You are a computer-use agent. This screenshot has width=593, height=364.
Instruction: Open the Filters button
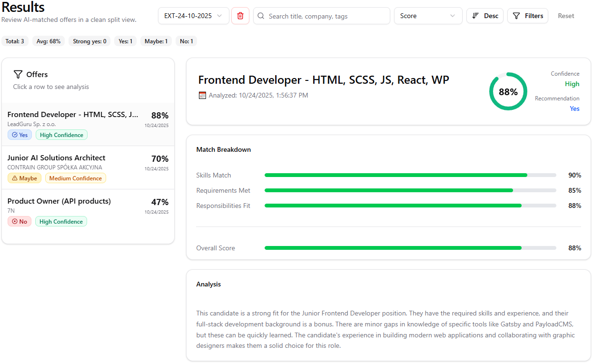[528, 16]
